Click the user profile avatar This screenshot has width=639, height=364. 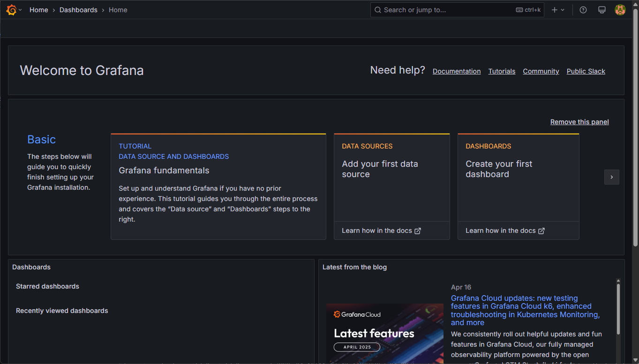point(620,9)
